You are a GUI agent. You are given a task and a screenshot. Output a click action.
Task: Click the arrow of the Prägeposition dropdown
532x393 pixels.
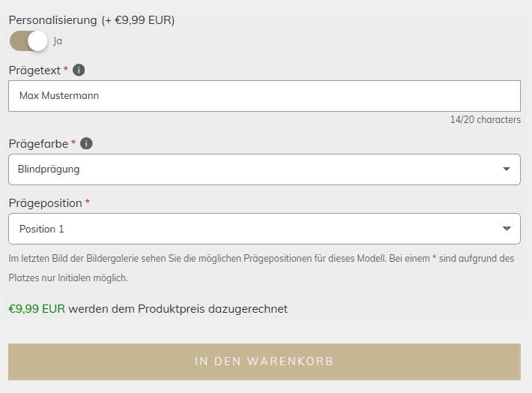[x=507, y=229]
